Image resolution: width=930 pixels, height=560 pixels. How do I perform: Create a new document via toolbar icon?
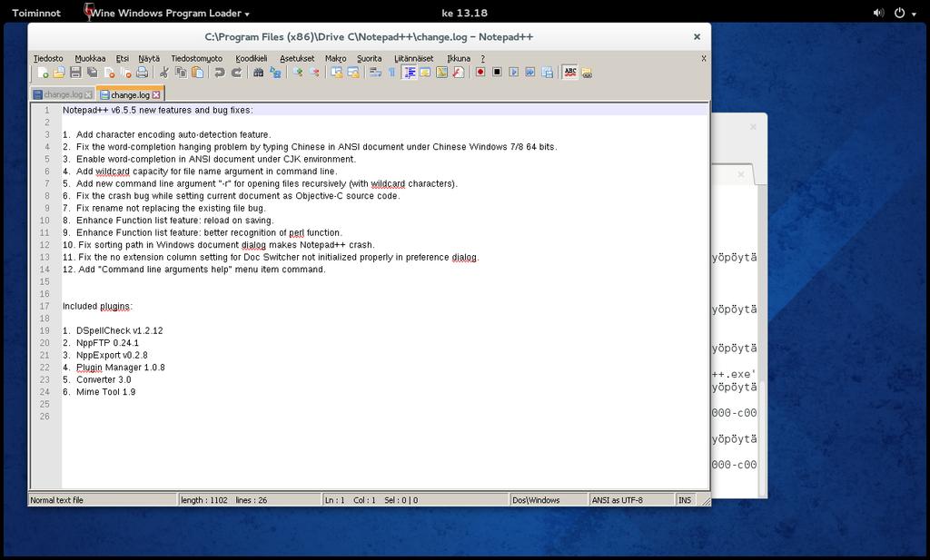pos(43,73)
